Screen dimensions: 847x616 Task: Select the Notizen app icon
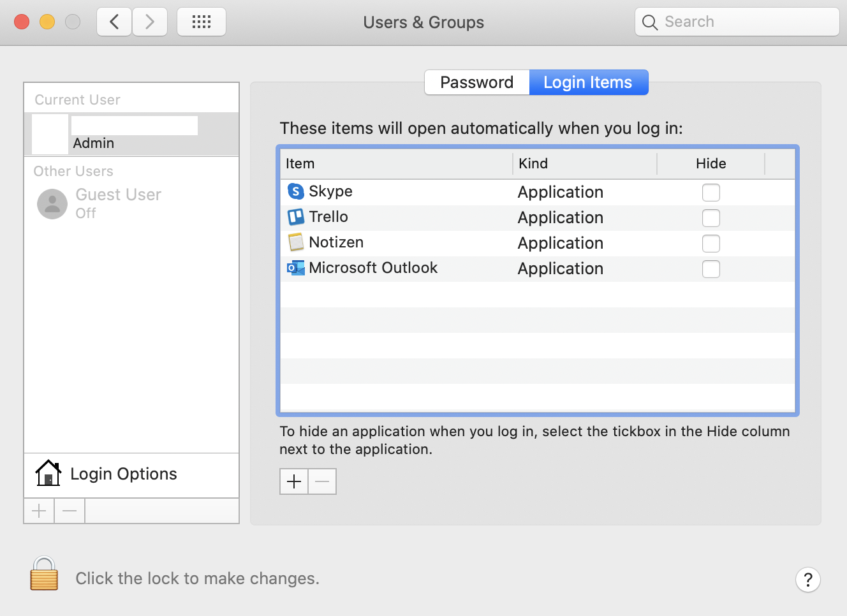[295, 242]
